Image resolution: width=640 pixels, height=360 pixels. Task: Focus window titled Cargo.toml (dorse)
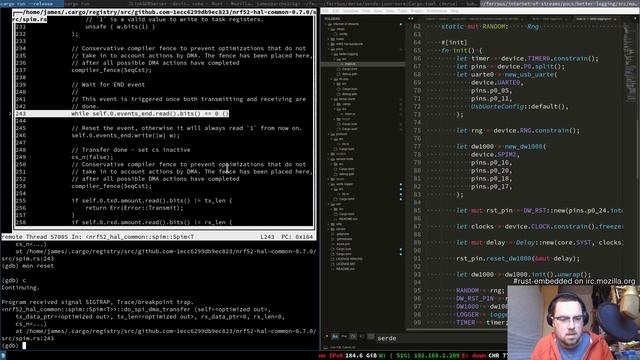[400, 3]
